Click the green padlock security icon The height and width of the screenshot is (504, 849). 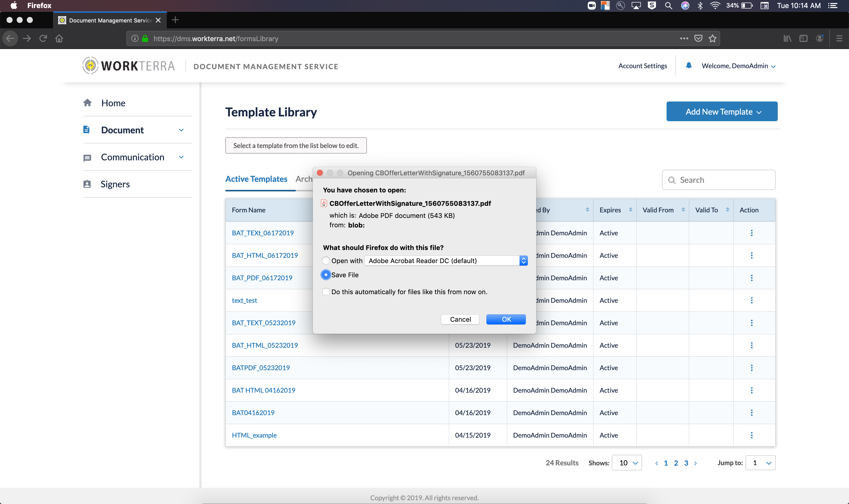[145, 38]
